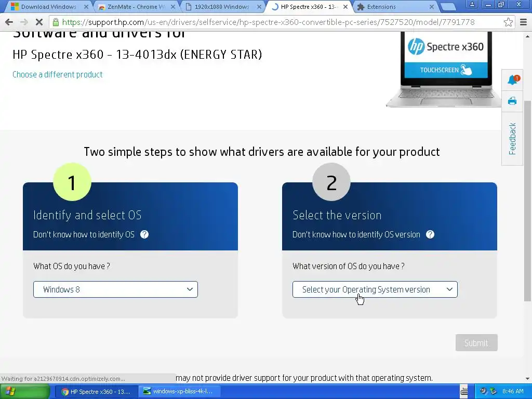
Task: Bookmark this page with the star icon
Action: click(508, 22)
